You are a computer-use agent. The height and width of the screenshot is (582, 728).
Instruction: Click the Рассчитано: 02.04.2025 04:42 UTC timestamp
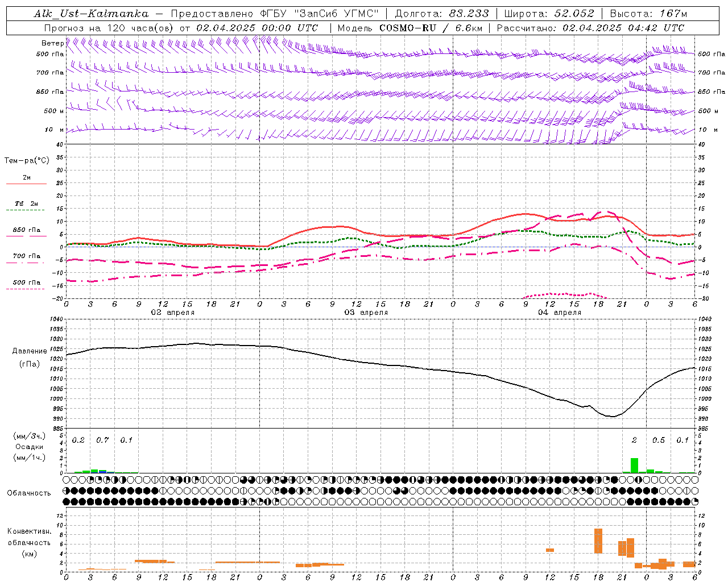point(590,28)
